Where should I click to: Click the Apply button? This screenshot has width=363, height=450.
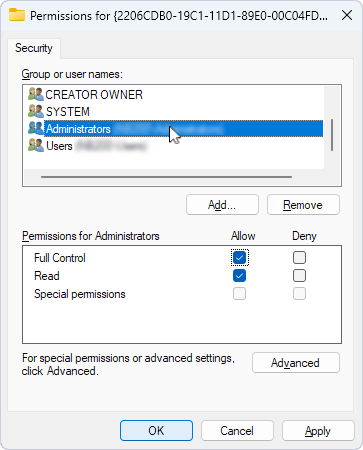(x=318, y=431)
